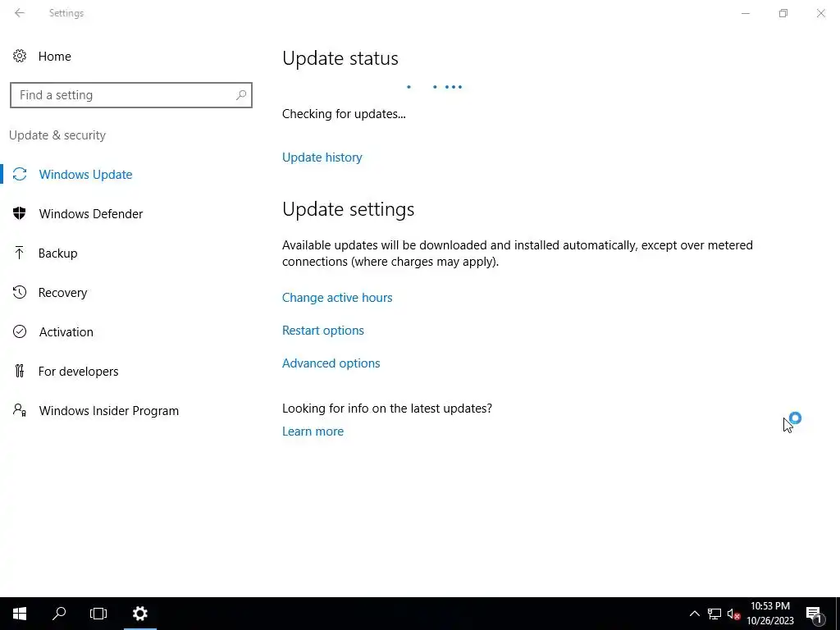Minimize the Settings window
The width and height of the screenshot is (840, 630).
745,13
